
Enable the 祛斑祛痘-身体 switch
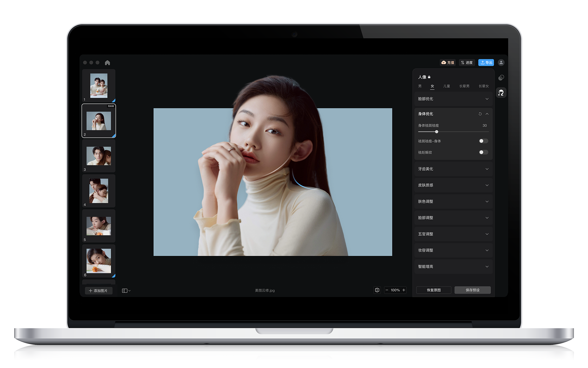click(483, 141)
